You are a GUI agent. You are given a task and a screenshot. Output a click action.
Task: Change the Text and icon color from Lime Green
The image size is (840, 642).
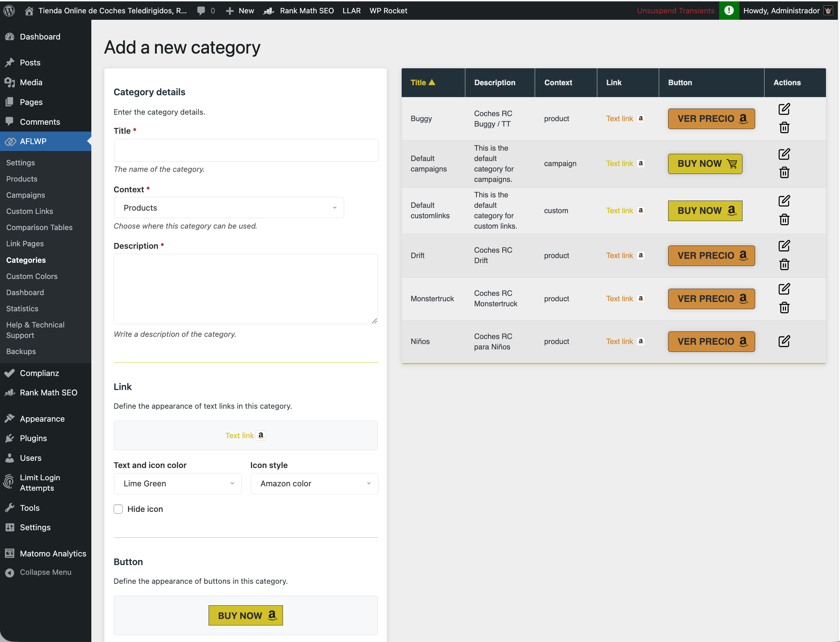177,483
